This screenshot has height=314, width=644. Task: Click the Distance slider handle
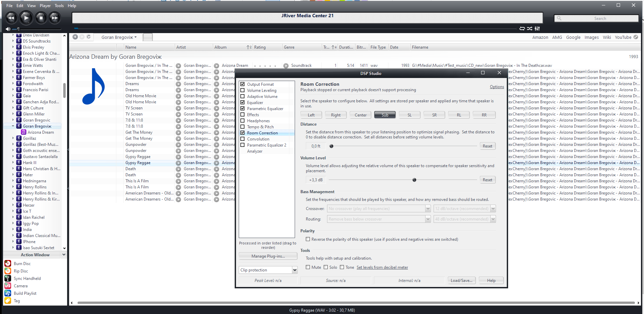tap(331, 146)
